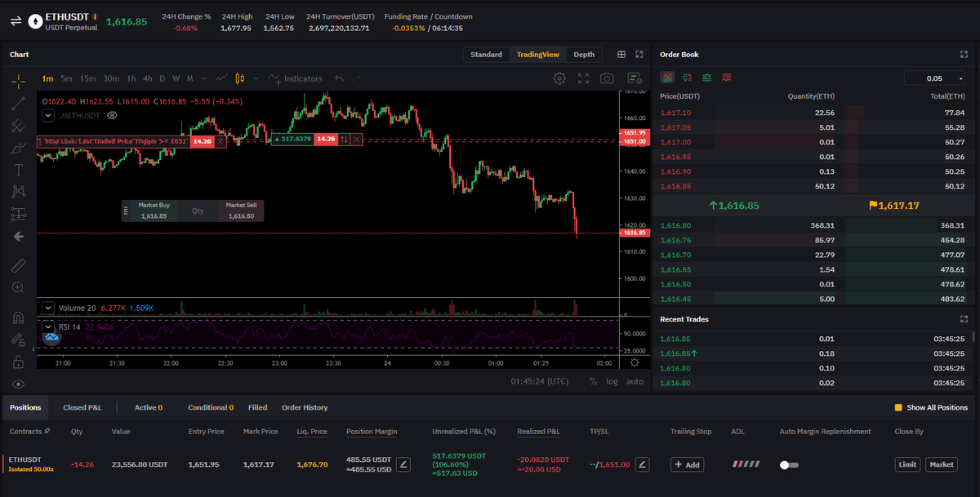Select the measure ruler tool
Screen dimensions: 980x497
pyautogui.click(x=18, y=266)
